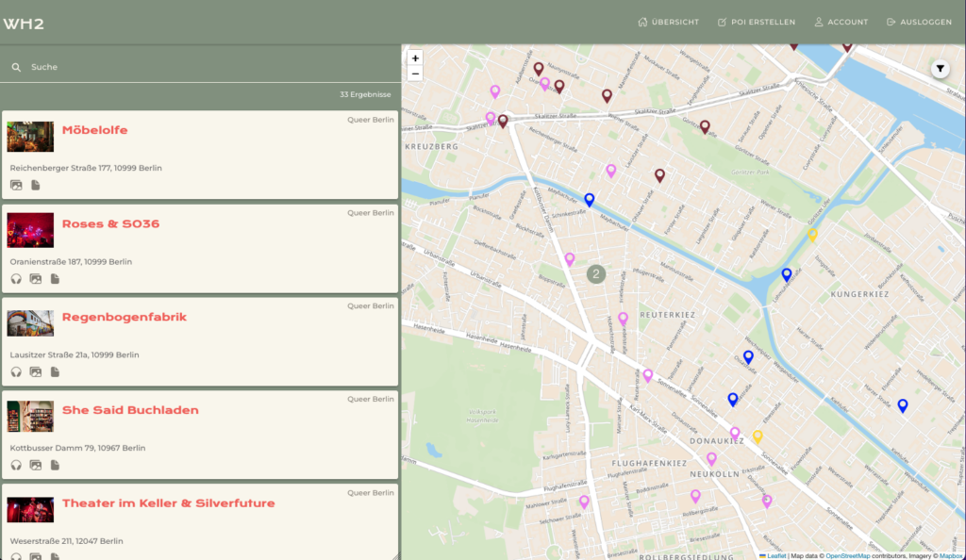Click the document icon on Möbelolfe card

click(x=36, y=186)
